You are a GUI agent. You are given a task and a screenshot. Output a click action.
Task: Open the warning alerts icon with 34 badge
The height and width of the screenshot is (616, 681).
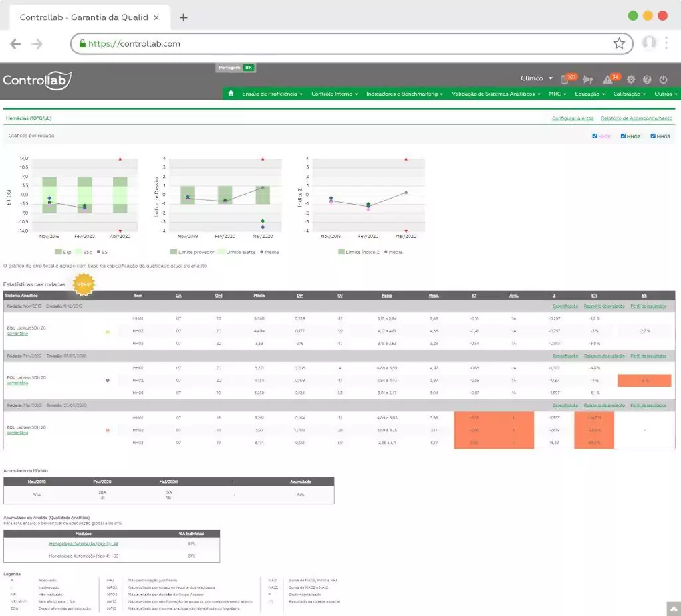pos(608,79)
